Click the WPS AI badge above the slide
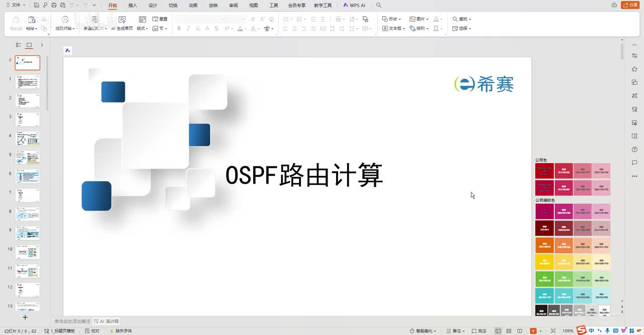This screenshot has height=335, width=644. 67,50
